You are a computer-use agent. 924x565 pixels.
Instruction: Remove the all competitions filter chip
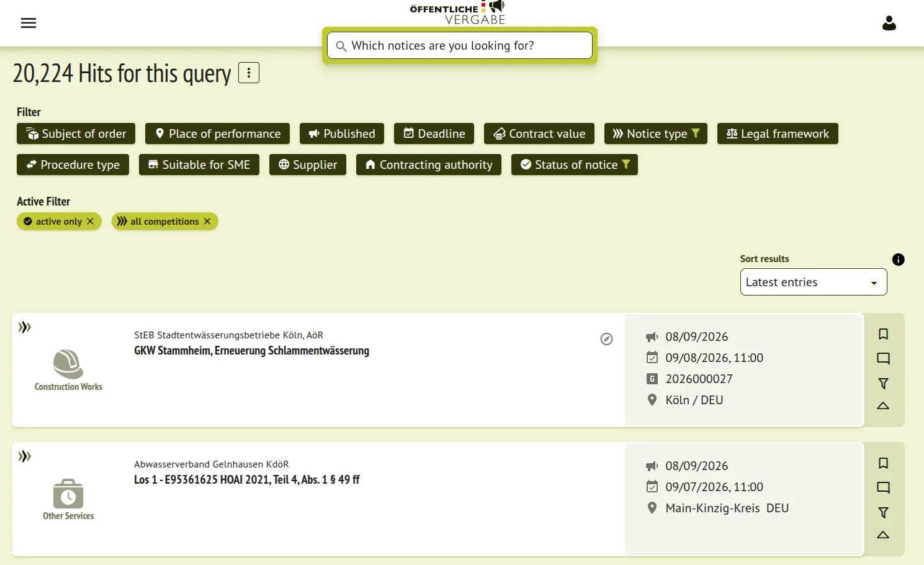point(207,221)
